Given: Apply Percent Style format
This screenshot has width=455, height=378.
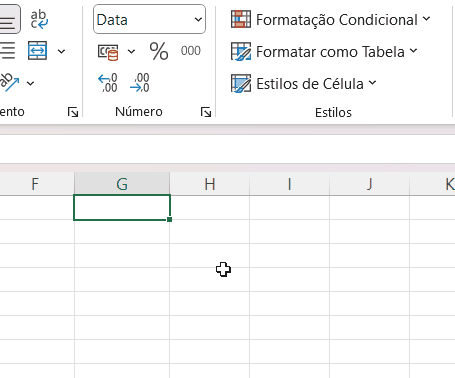Looking at the screenshot, I should tap(159, 51).
